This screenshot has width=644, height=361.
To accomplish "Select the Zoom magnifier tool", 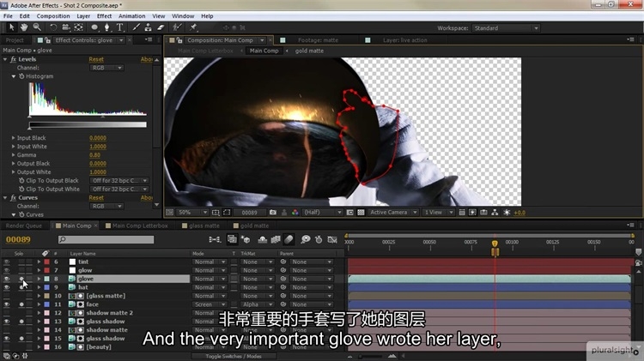I will coord(37,27).
